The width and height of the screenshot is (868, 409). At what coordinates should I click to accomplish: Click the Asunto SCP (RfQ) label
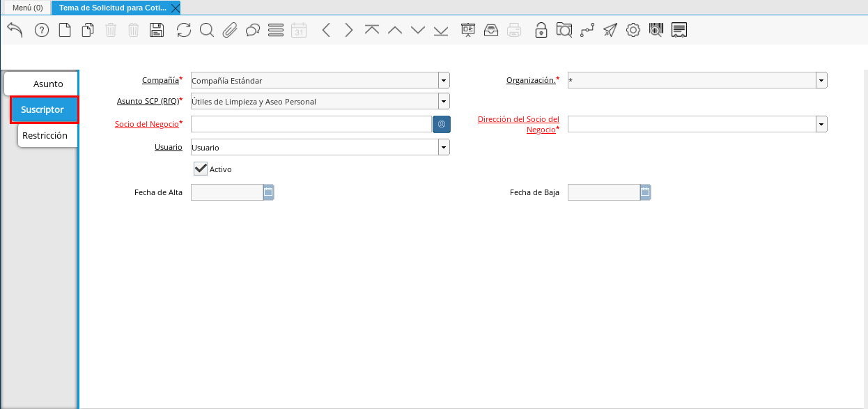[x=148, y=101]
